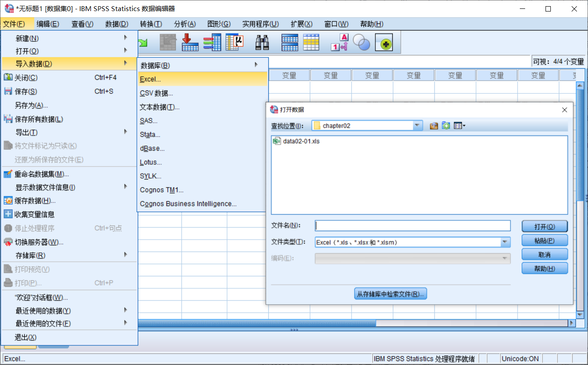Open the 分析(A) menu
588x365 pixels.
pos(185,24)
